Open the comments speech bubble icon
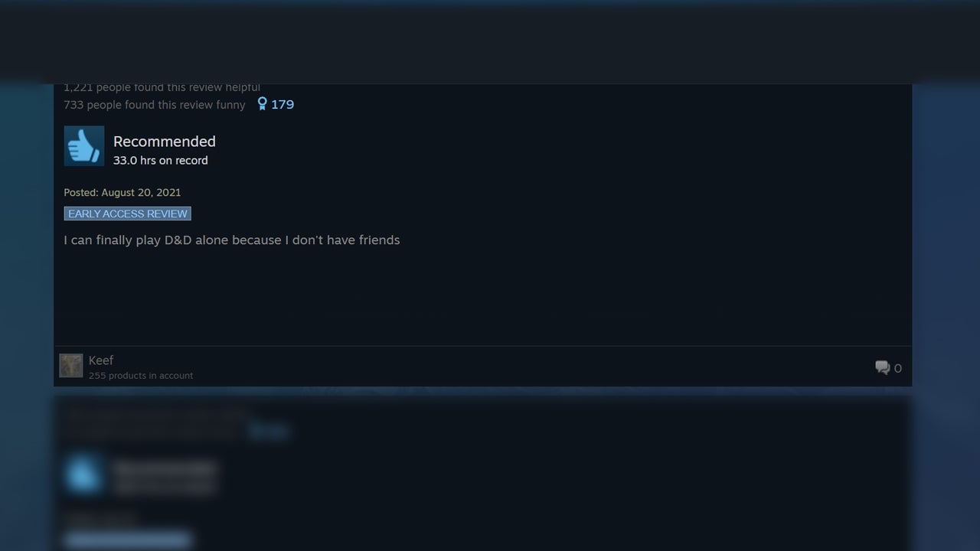980x551 pixels. click(882, 368)
